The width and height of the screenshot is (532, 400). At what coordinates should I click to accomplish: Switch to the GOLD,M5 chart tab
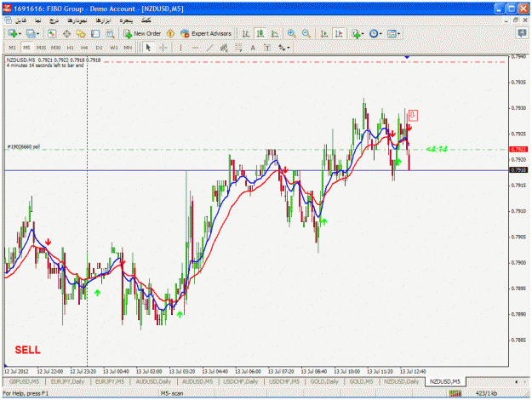361,381
